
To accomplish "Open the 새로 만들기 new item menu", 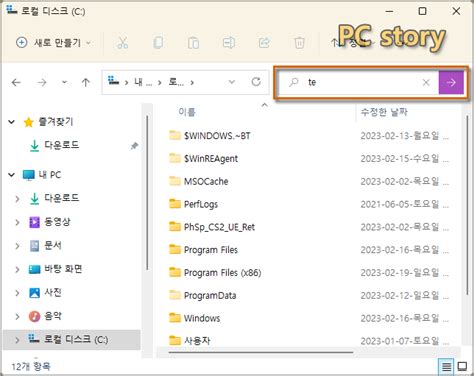I will coord(53,43).
